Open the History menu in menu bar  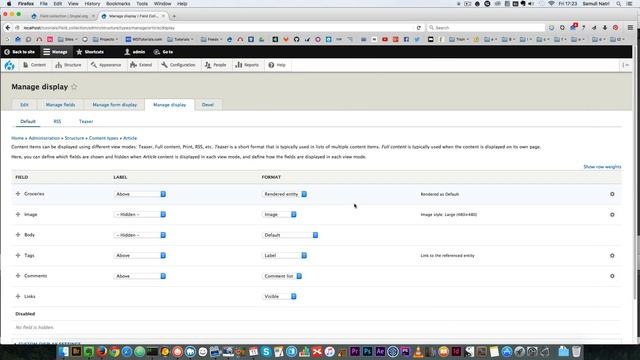[x=92, y=4]
